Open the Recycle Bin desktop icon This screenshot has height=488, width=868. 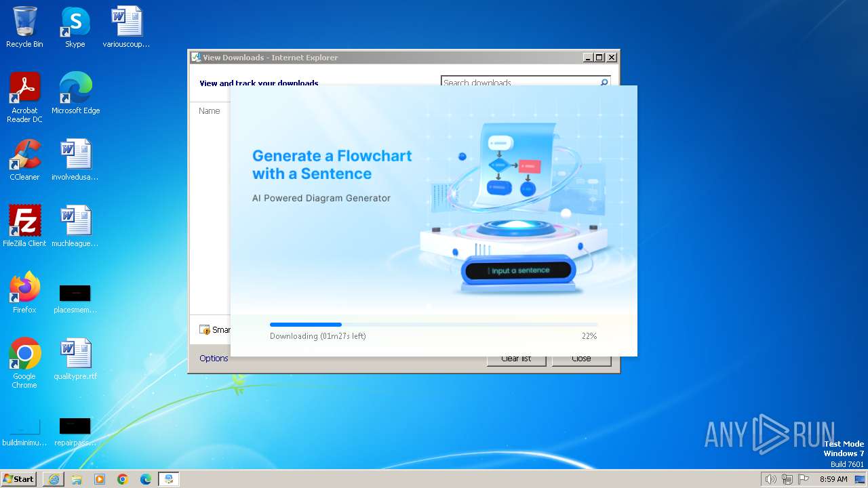click(24, 27)
